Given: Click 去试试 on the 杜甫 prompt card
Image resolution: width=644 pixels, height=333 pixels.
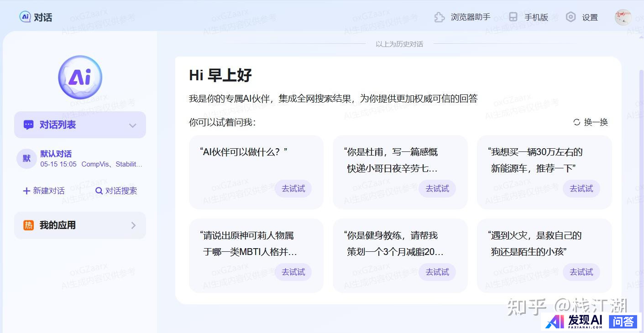Looking at the screenshot, I should pyautogui.click(x=437, y=189).
